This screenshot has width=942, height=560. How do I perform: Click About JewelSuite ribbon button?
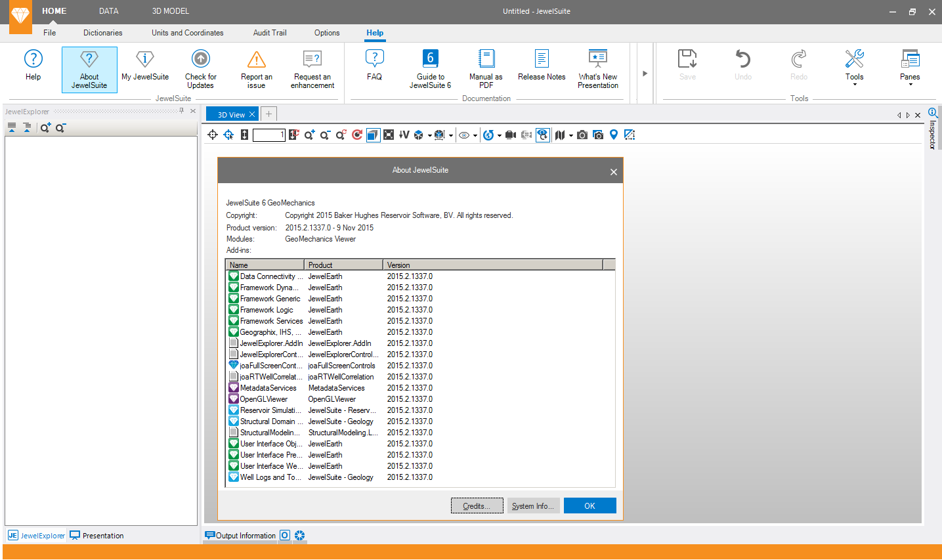[x=89, y=69]
